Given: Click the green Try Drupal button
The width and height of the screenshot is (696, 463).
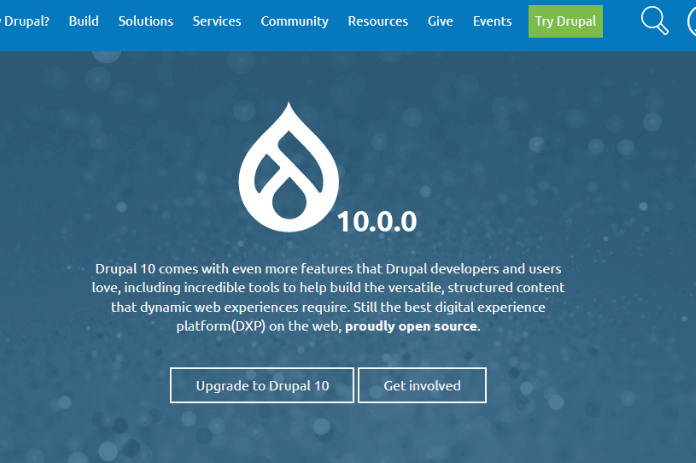Looking at the screenshot, I should coord(566,21).
